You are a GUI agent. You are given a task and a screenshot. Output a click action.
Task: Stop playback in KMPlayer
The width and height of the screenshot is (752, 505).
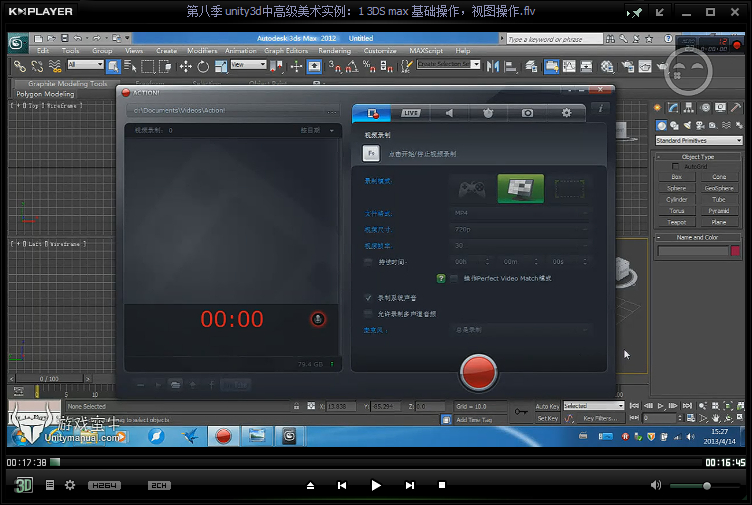pyautogui.click(x=442, y=485)
